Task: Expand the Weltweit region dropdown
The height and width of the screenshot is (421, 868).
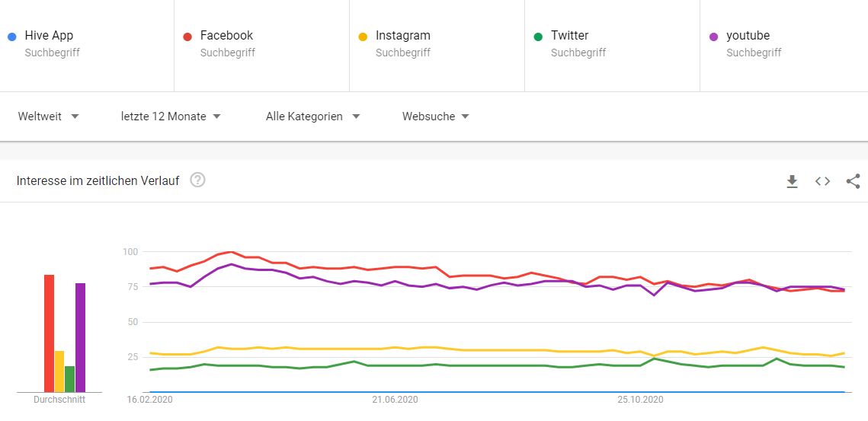Action: tap(49, 116)
